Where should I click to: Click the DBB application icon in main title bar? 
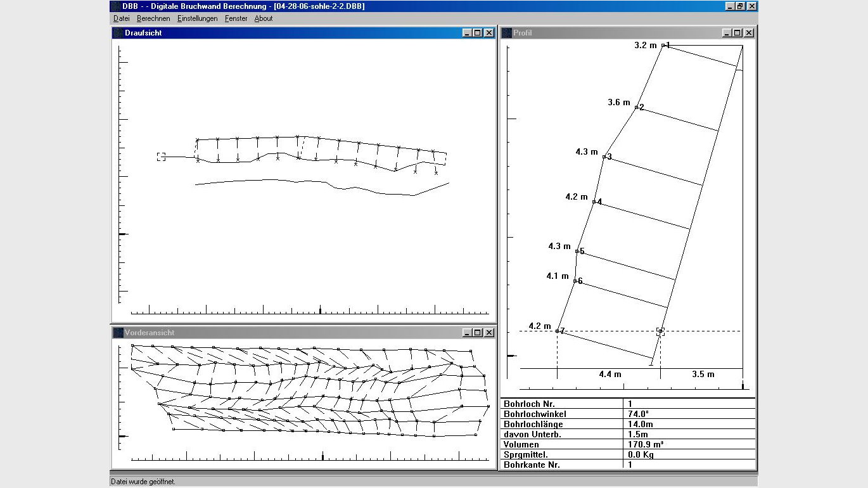coord(116,6)
